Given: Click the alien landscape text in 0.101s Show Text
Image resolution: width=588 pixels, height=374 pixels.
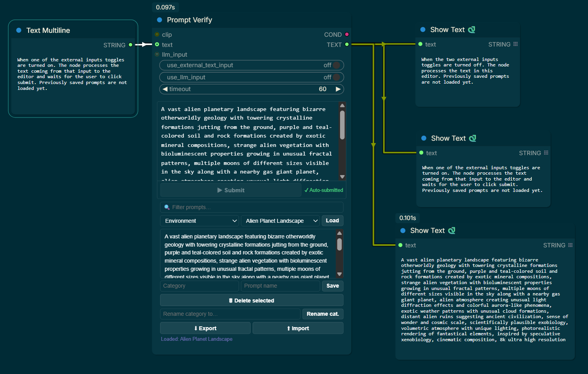Looking at the screenshot, I should point(485,300).
